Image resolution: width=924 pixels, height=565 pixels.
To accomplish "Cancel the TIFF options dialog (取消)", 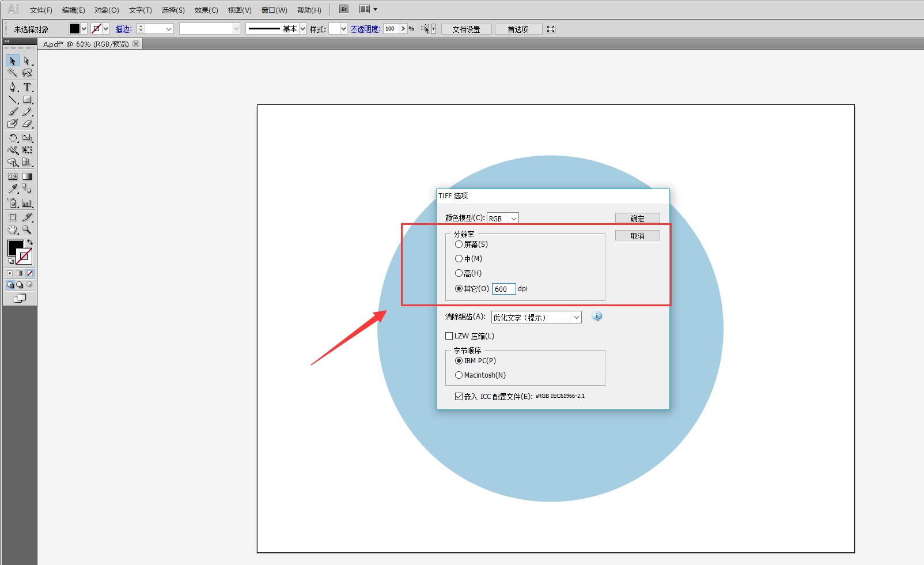I will (x=638, y=236).
